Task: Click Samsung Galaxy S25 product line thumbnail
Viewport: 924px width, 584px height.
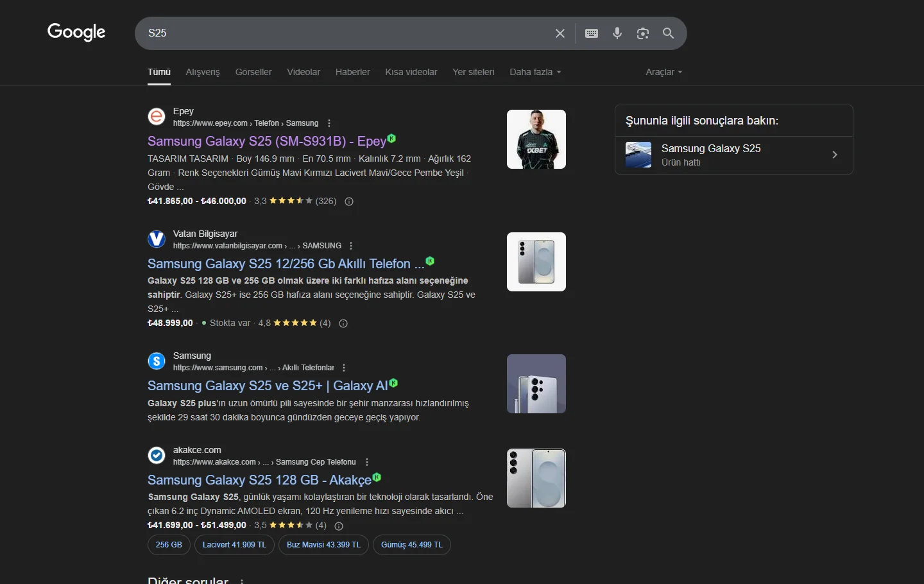Action: (638, 155)
